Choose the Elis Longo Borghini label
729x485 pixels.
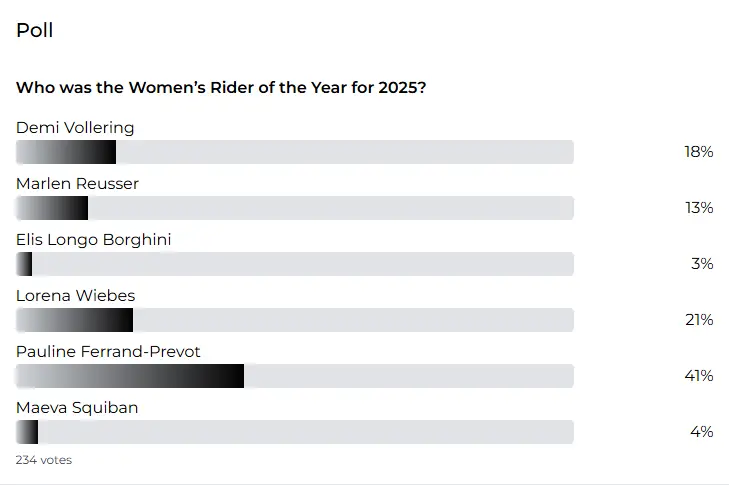(x=93, y=239)
